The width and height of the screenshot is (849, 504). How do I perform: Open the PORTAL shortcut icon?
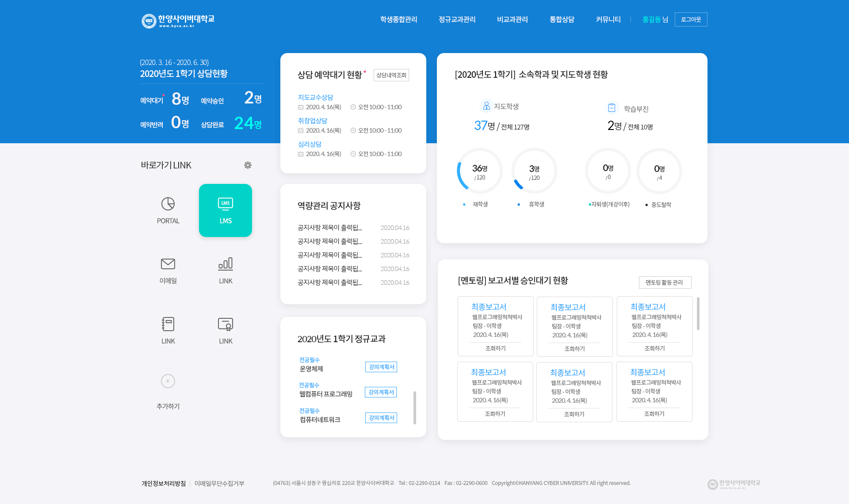[x=168, y=204]
